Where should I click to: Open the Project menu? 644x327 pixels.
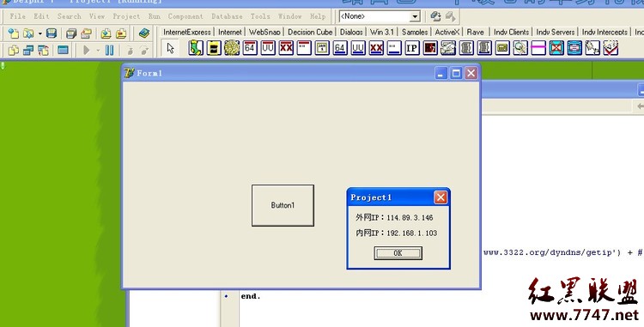(x=126, y=16)
